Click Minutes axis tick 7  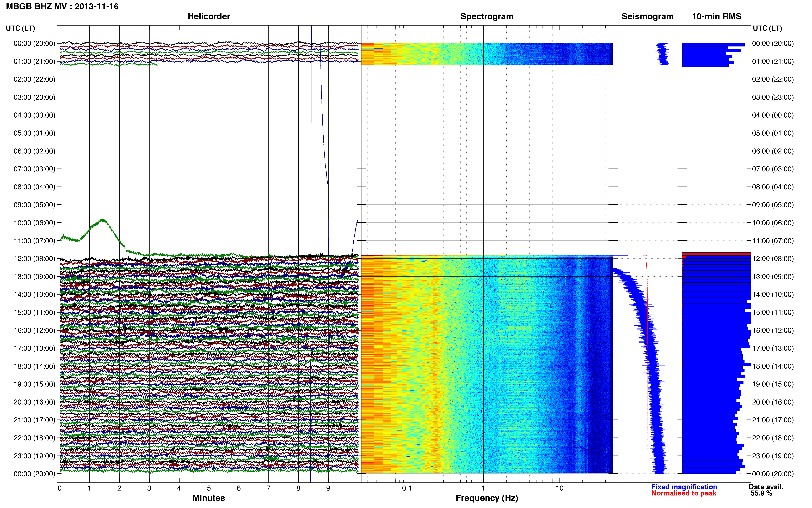pyautogui.click(x=269, y=488)
